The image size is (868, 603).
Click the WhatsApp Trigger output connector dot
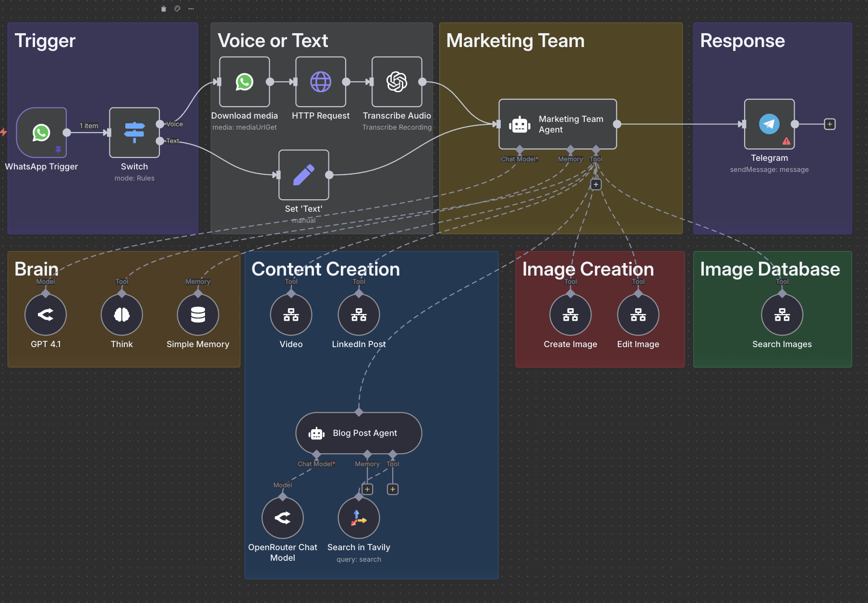(x=67, y=133)
